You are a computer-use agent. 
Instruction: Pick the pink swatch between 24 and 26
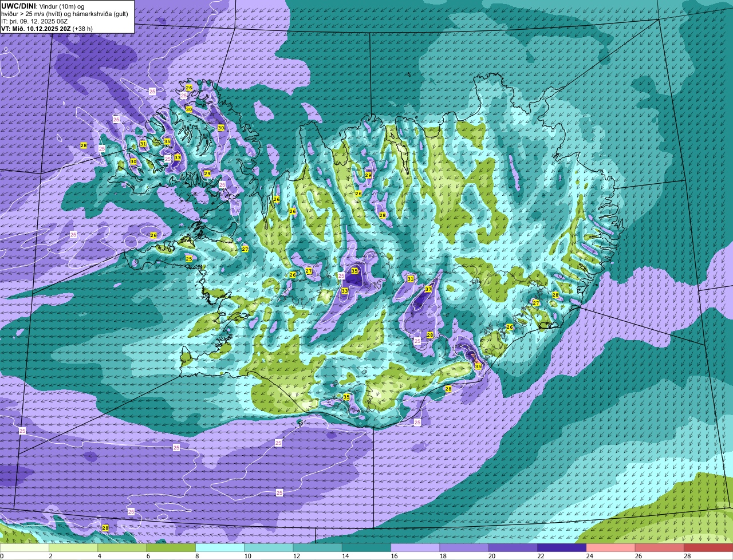pos(611,548)
